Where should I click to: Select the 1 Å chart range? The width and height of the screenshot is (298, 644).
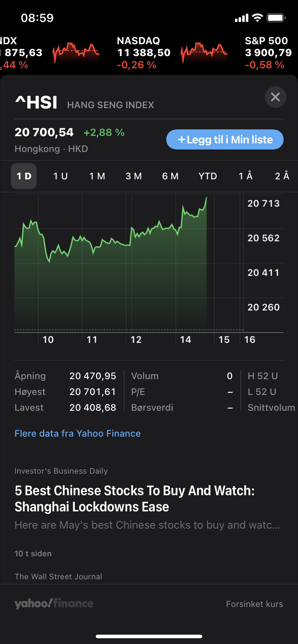click(245, 176)
